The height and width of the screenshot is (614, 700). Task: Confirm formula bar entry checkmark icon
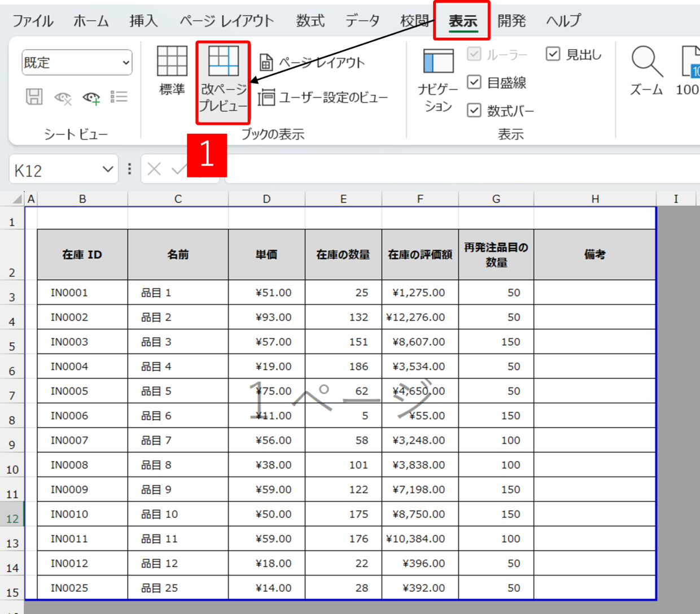coord(180,169)
